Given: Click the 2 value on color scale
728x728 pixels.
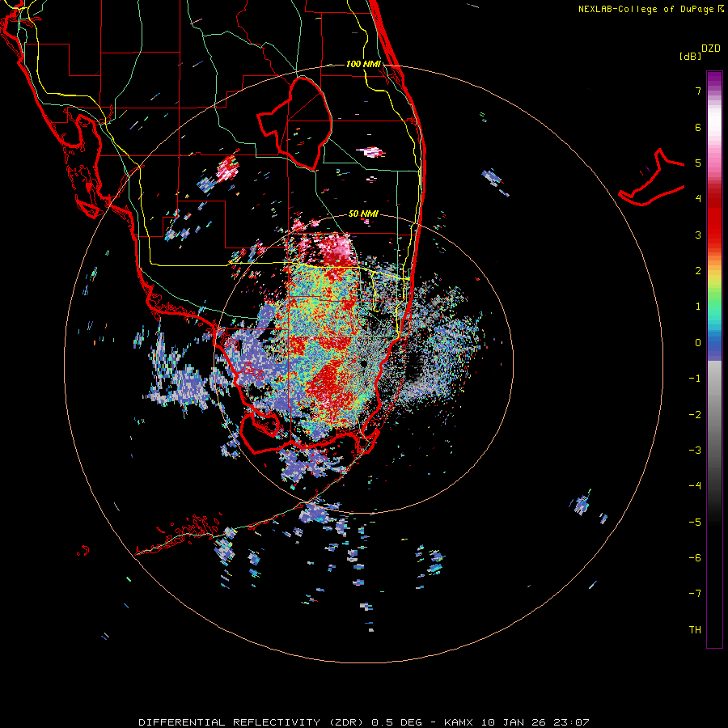Looking at the screenshot, I should pyautogui.click(x=698, y=271).
